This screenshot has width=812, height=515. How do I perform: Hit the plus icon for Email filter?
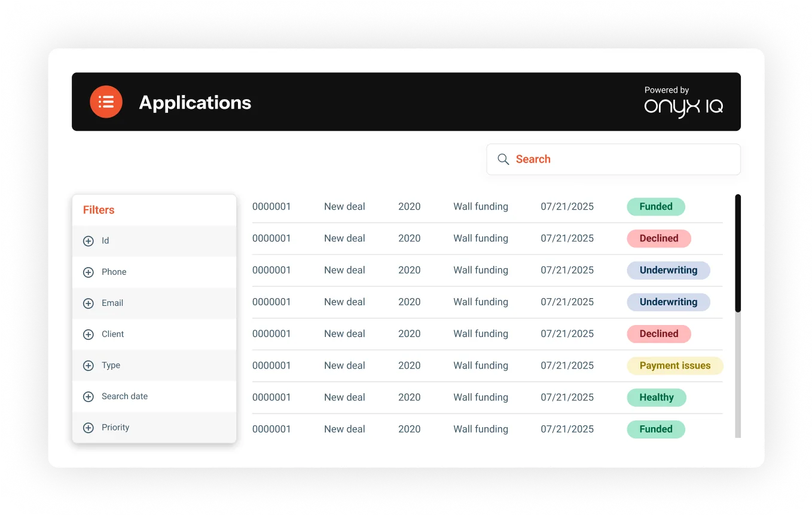pos(88,304)
